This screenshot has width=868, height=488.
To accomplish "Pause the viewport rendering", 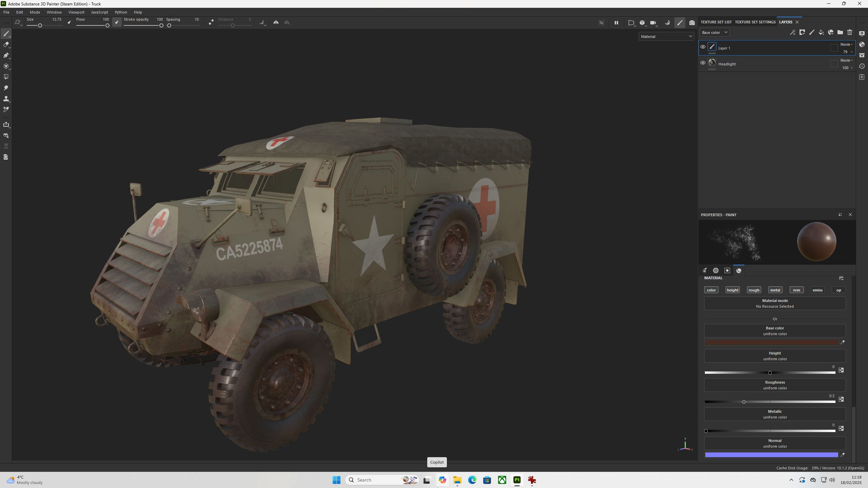I will click(x=616, y=23).
